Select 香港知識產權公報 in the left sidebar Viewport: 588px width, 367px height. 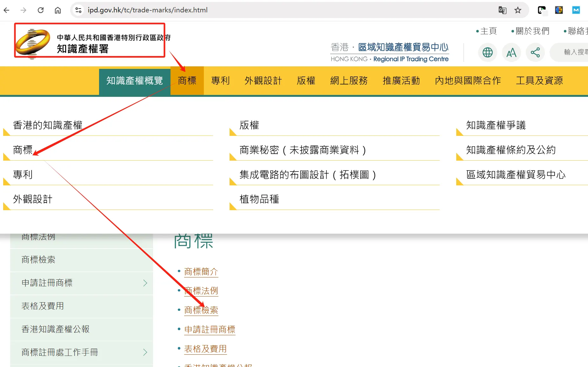coord(82,330)
